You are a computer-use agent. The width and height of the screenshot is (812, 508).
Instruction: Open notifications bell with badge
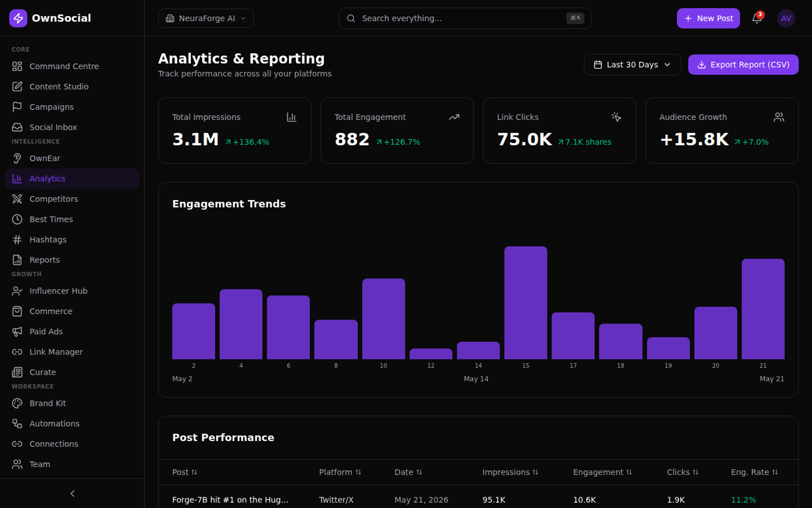click(x=757, y=18)
